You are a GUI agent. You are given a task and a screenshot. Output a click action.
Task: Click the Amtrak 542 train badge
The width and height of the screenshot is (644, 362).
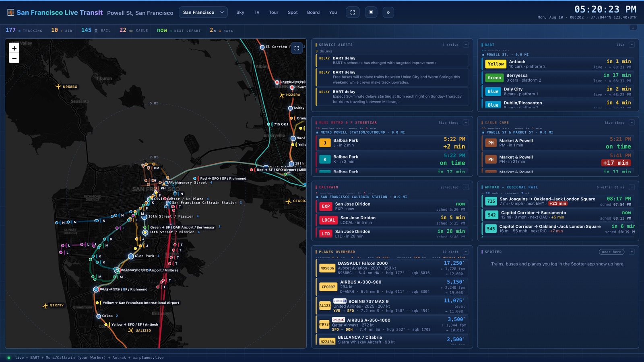coord(492,215)
